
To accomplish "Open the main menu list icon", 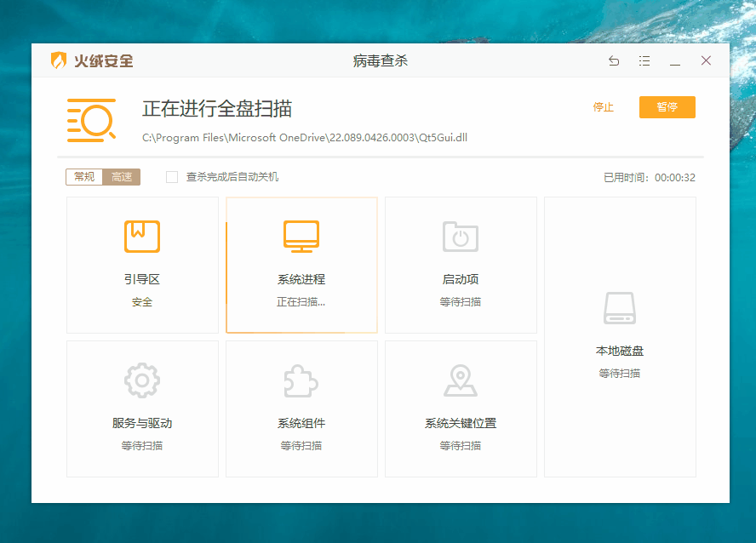I will coord(644,60).
